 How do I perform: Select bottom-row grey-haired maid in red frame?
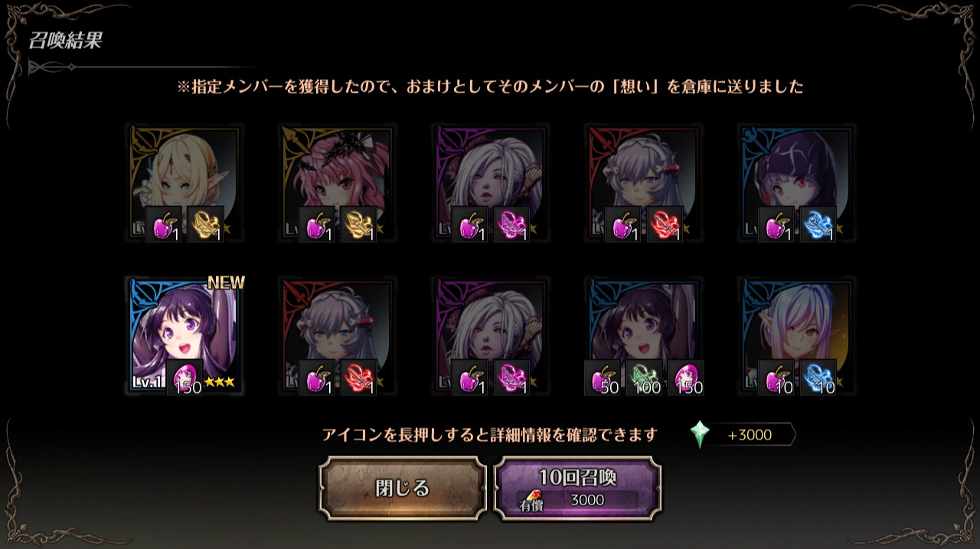point(338,336)
